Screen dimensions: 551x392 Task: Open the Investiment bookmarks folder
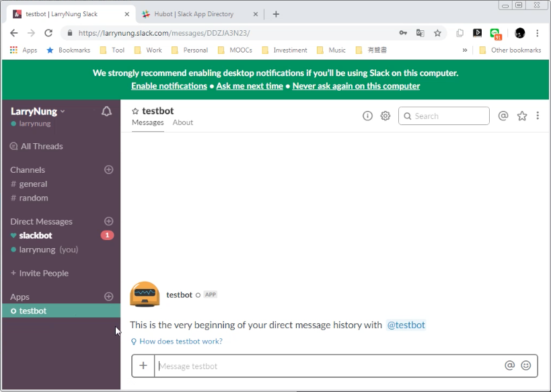pos(285,50)
